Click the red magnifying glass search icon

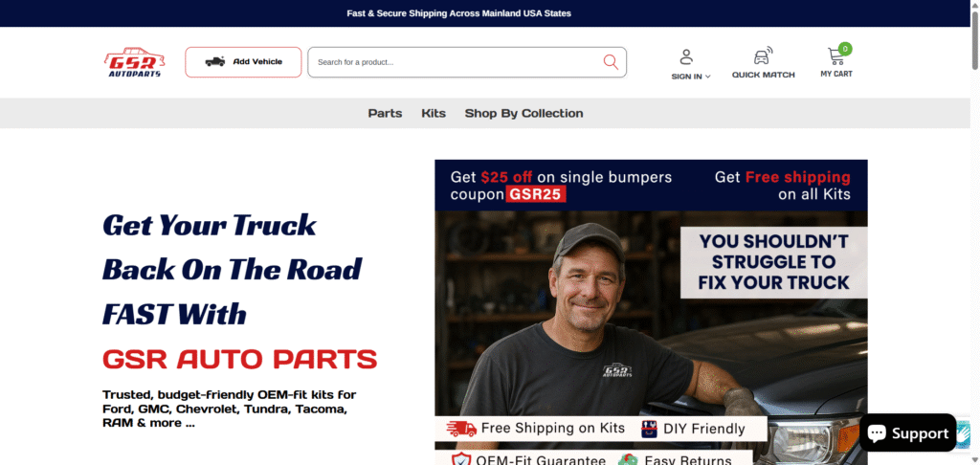click(611, 62)
